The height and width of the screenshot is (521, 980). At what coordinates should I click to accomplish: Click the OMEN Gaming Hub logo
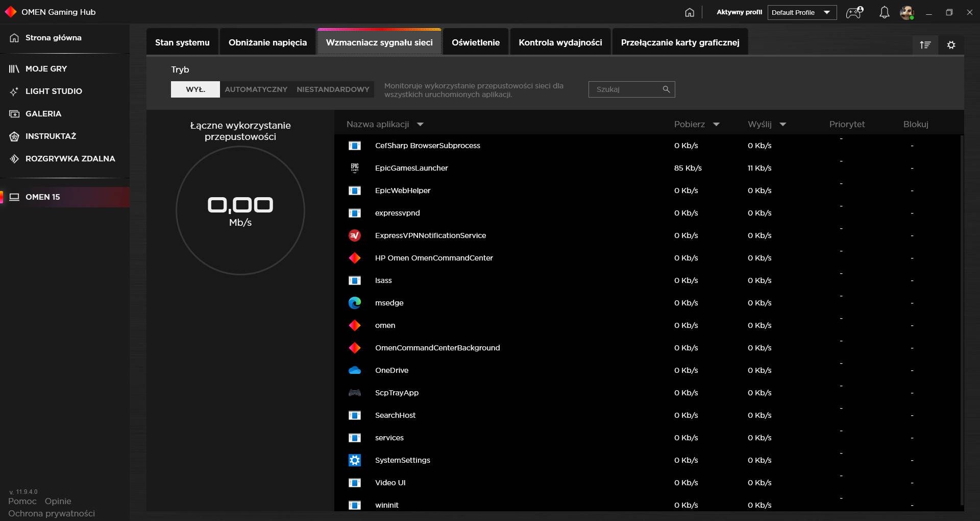tap(10, 12)
